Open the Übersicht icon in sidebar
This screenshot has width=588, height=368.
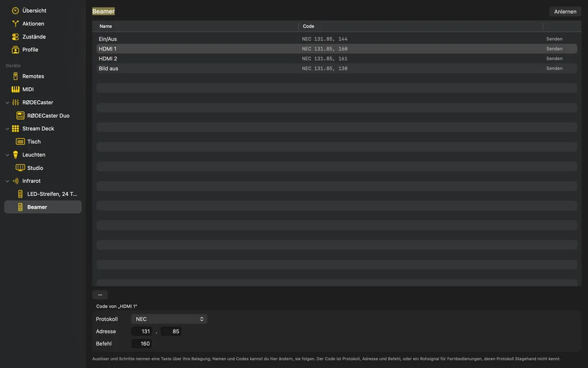pos(16,10)
